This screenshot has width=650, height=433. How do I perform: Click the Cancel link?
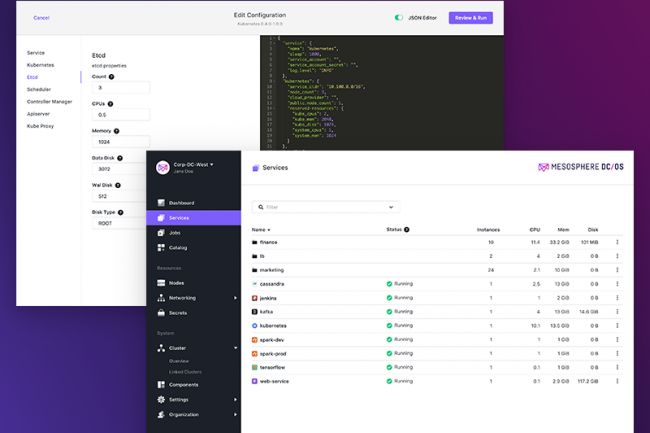pos(41,18)
